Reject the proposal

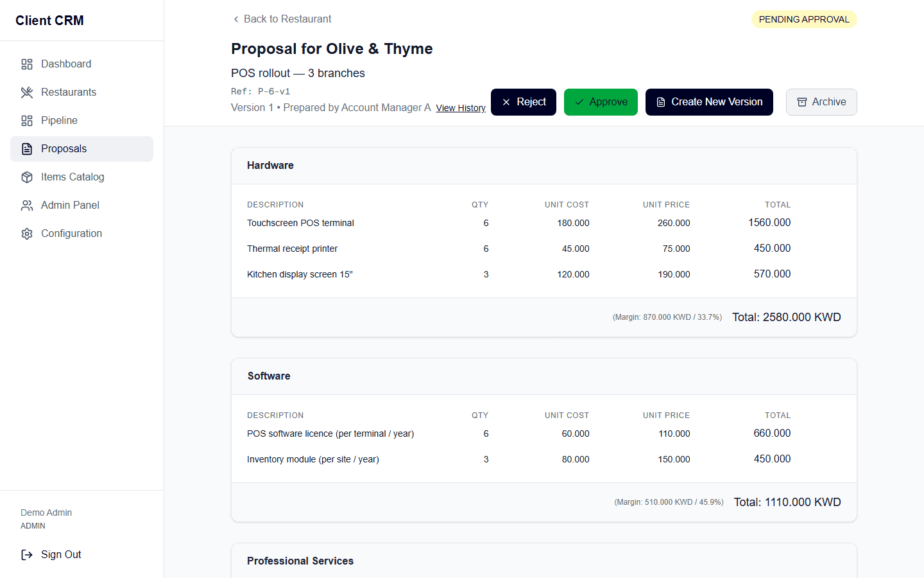524,102
